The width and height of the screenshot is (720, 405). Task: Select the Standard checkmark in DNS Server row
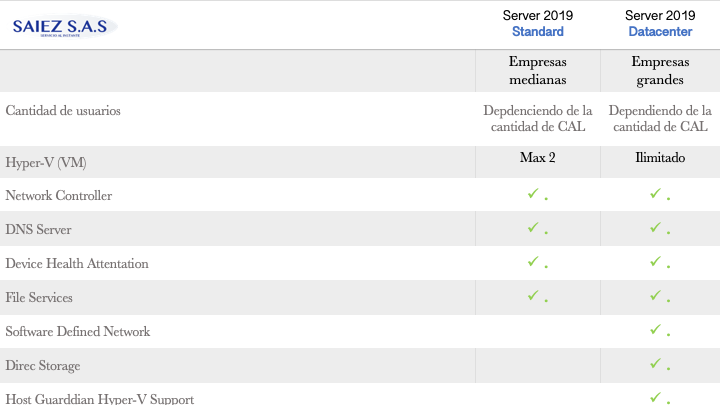[x=534, y=228]
